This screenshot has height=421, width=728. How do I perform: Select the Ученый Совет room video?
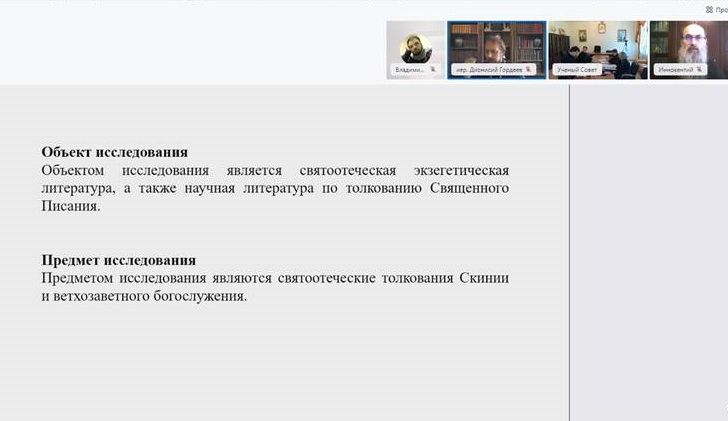(x=597, y=44)
